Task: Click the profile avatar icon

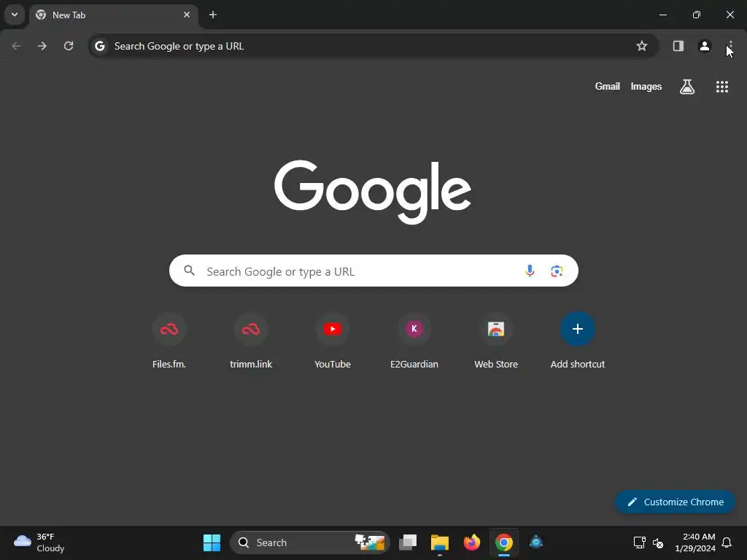Action: [x=704, y=46]
